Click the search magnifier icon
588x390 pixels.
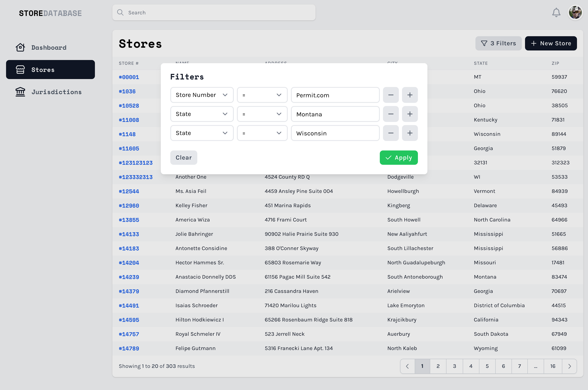coord(120,12)
